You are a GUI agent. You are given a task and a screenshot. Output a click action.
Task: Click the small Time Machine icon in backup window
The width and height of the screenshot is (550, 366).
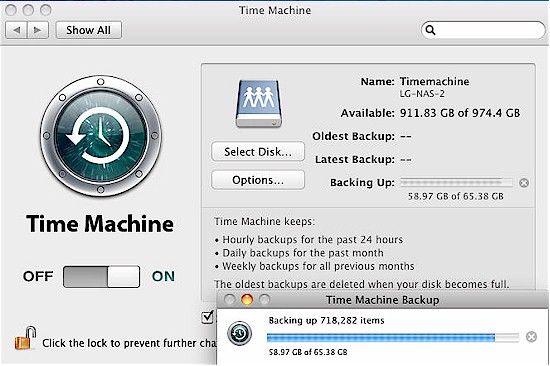[x=240, y=333]
